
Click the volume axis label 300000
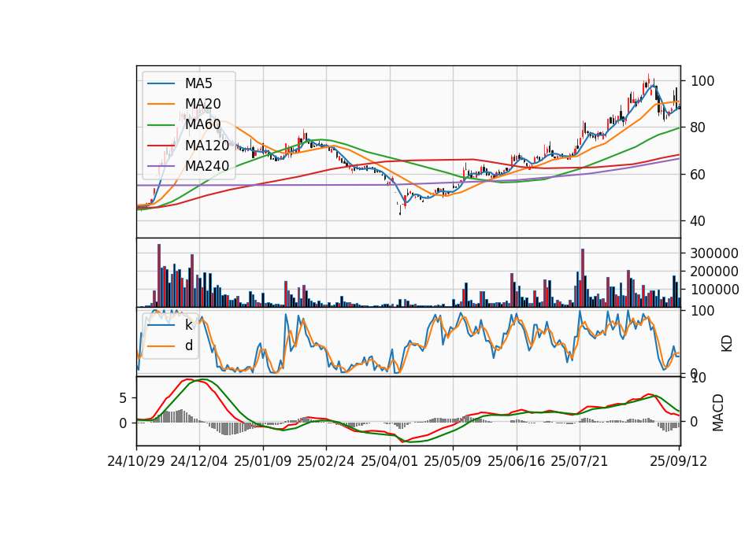pos(714,253)
